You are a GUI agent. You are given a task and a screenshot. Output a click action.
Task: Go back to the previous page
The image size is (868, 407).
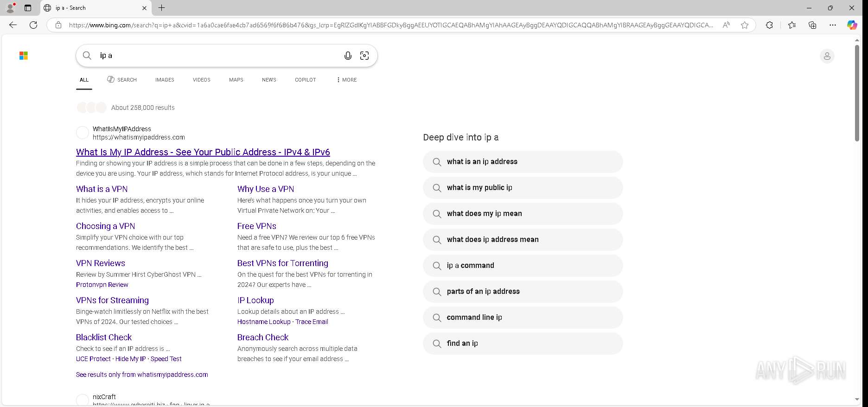(13, 25)
